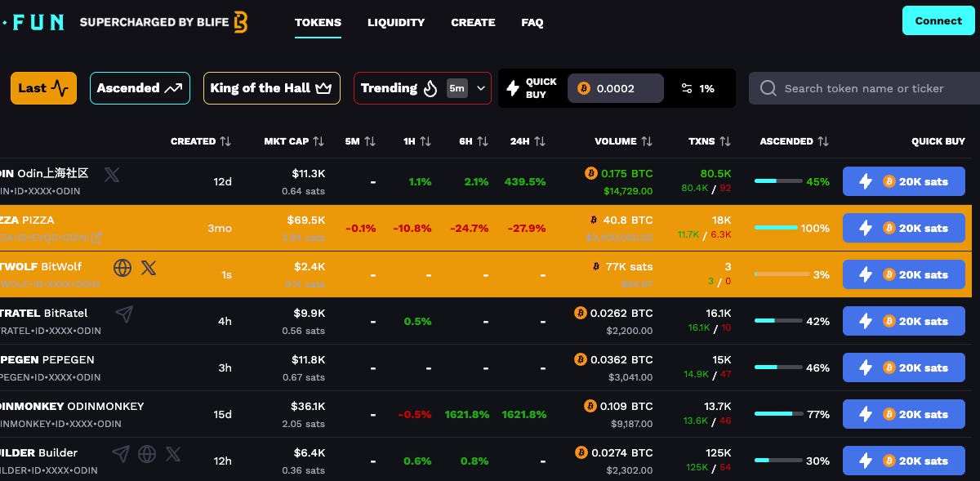The width and height of the screenshot is (980, 481).
Task: Click the bitcoin icon in quick buy amount
Action: (x=583, y=88)
